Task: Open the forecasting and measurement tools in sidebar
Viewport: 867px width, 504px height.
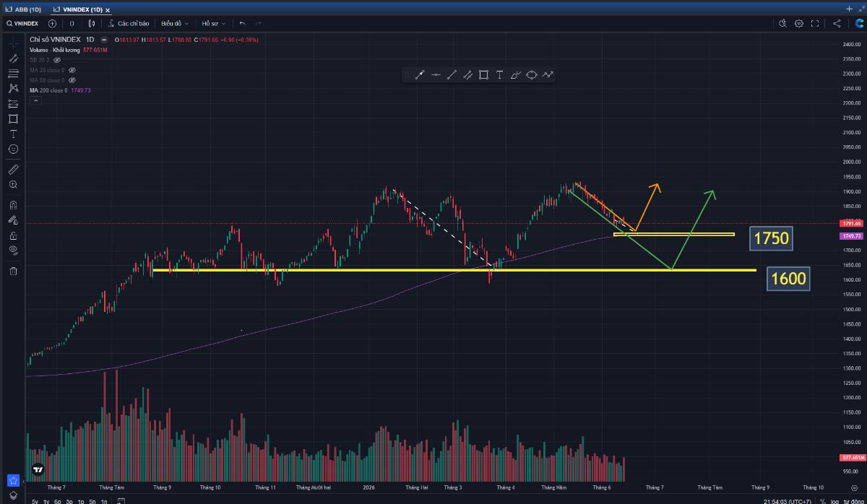Action: [x=13, y=103]
